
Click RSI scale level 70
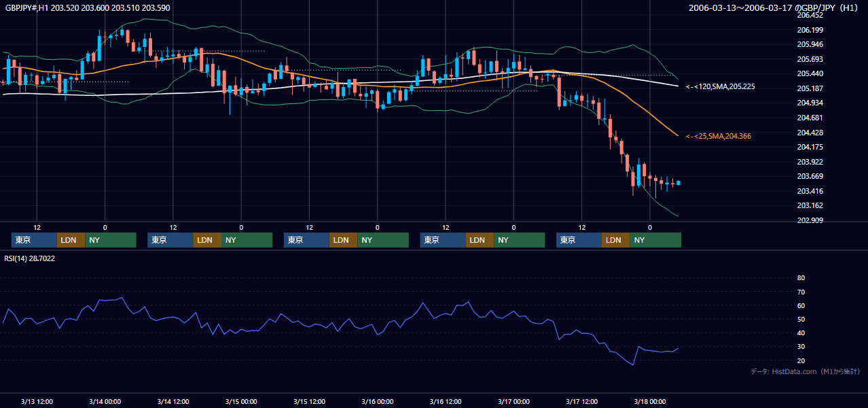[x=801, y=292]
